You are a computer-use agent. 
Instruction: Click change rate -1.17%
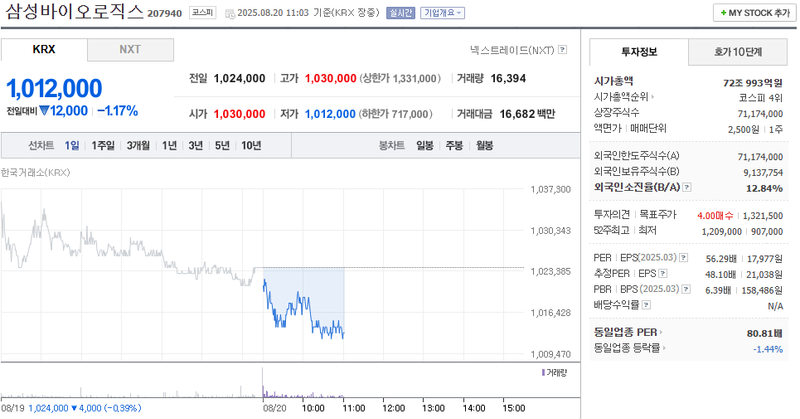(x=117, y=111)
